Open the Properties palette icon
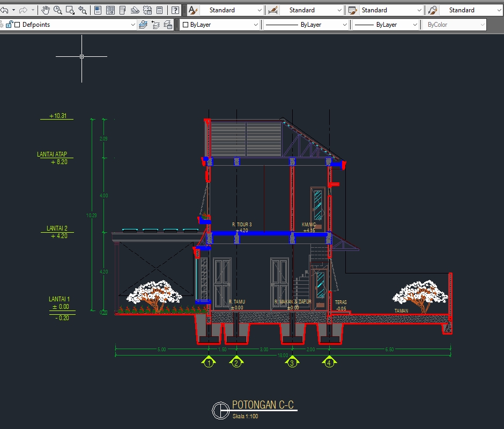 coord(98,9)
